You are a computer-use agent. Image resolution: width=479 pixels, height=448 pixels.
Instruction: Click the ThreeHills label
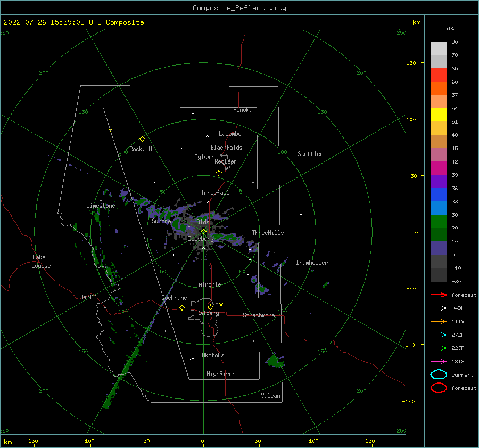pos(268,233)
